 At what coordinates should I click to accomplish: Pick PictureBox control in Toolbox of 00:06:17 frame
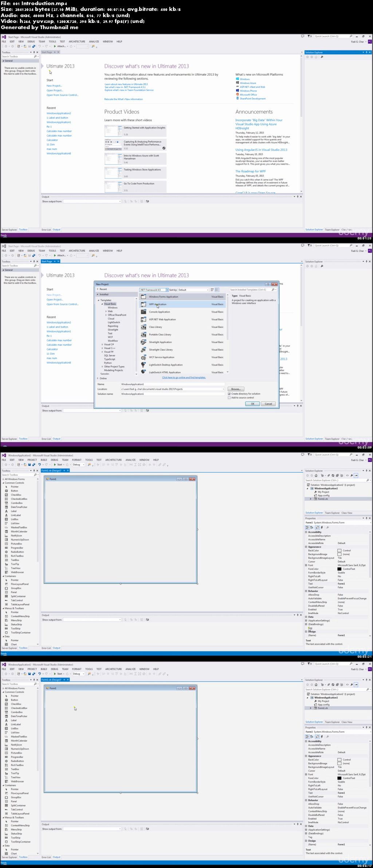[x=17, y=753]
